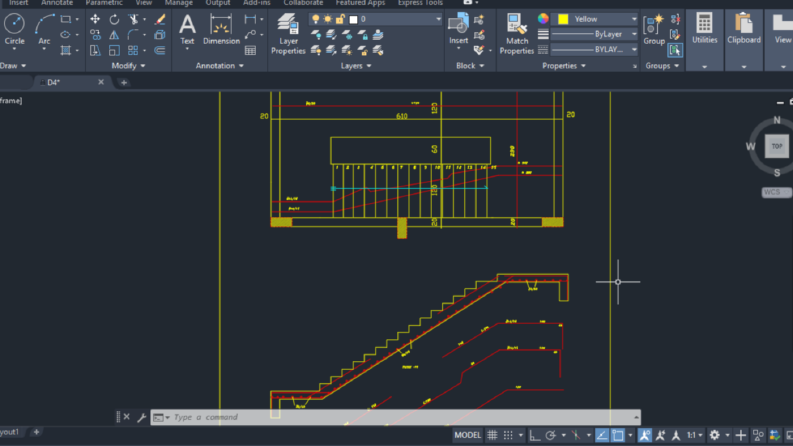This screenshot has width=793, height=446.
Task: Pick the Rectangle tool in Draw panel
Action: coord(66,19)
